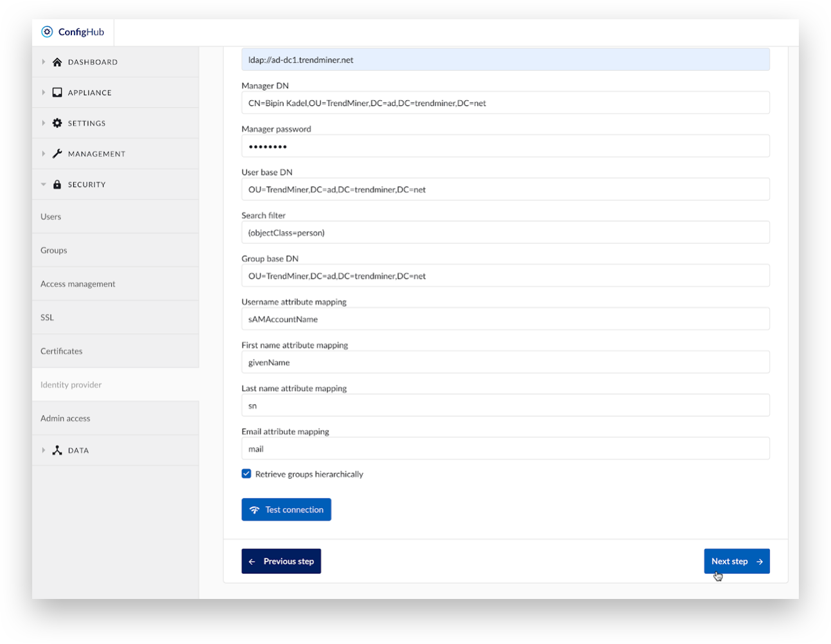Focus the Manager DN field
Viewport: 831px width, 644px height.
(506, 103)
